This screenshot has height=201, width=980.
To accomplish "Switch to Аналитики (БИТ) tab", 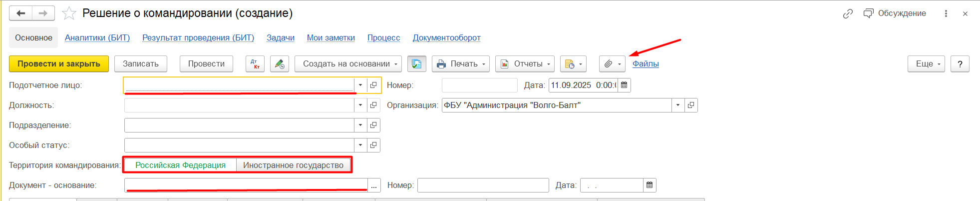I will click(x=97, y=38).
